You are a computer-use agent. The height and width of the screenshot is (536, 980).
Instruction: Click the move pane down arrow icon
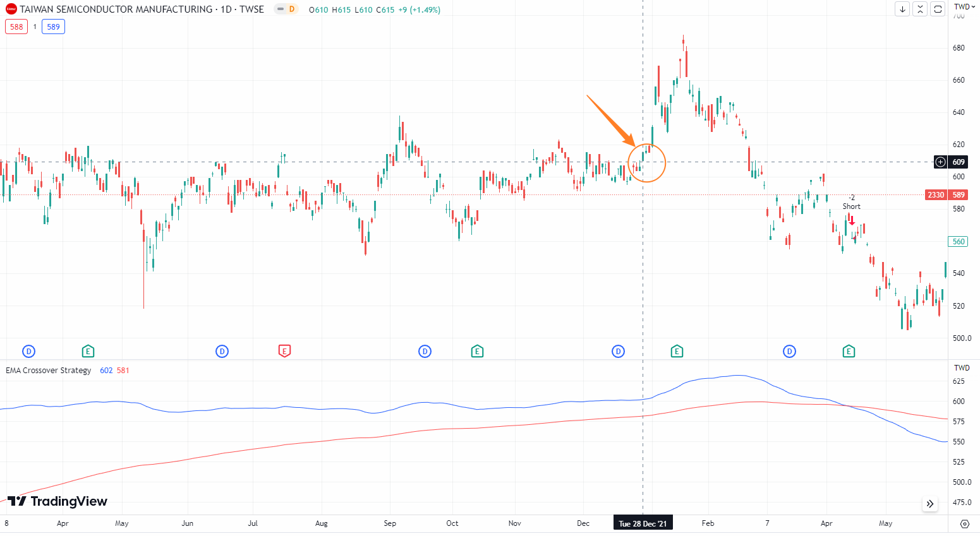(902, 9)
